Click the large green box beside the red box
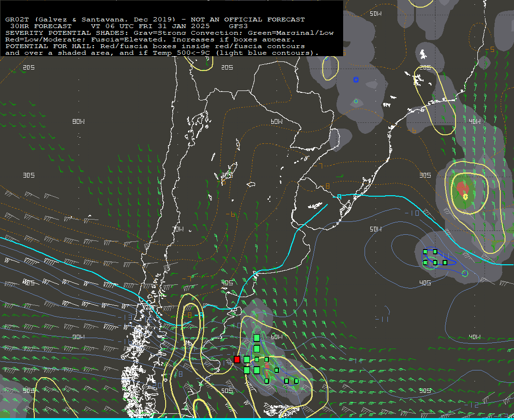514x420 pixels. (x=247, y=360)
